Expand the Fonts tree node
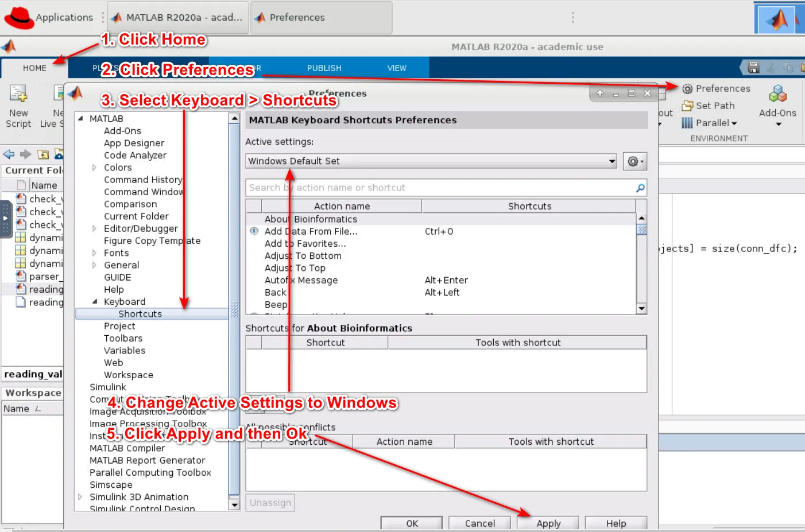Screen dimensions: 805x532 coord(94,253)
